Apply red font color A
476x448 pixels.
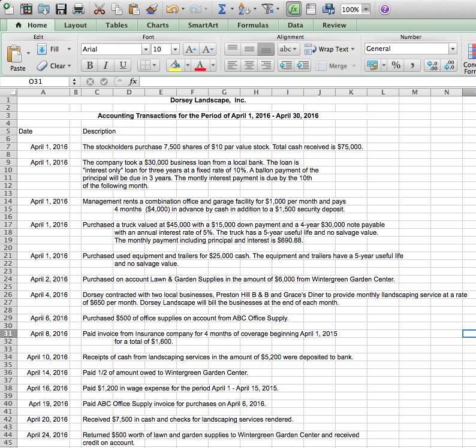[x=200, y=65]
